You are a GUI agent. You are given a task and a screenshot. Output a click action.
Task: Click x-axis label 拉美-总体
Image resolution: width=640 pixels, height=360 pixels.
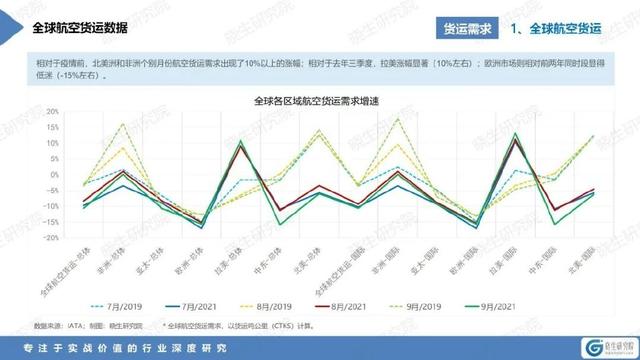coord(229,260)
